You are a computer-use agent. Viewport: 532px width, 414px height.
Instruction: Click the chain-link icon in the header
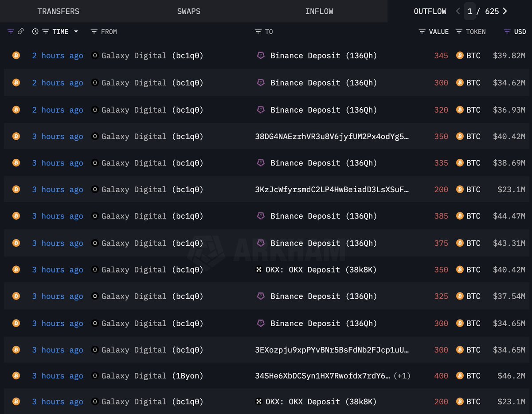(x=20, y=32)
